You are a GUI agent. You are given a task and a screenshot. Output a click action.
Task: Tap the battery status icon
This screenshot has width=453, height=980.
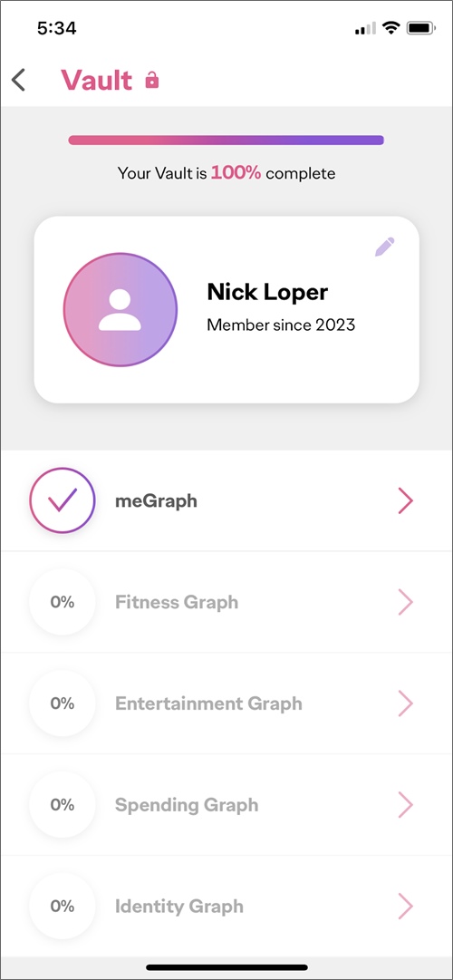[421, 28]
